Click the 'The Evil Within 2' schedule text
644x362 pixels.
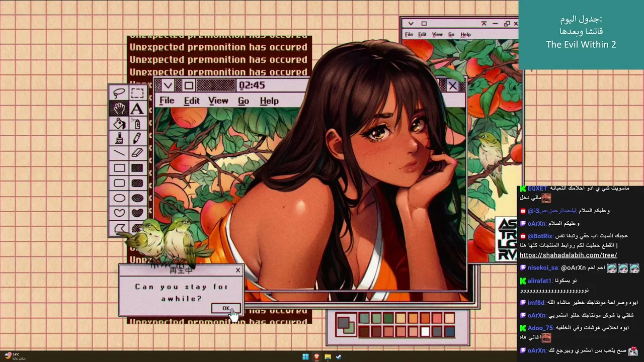(581, 45)
